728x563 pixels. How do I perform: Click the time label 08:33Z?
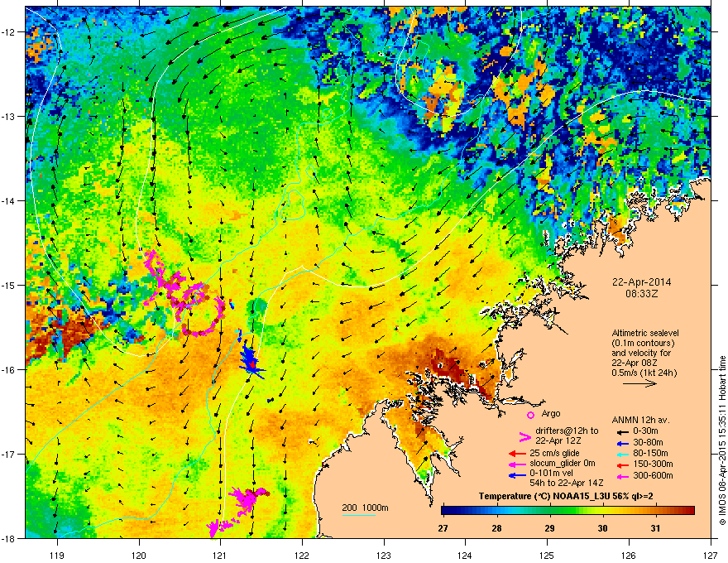point(642,294)
